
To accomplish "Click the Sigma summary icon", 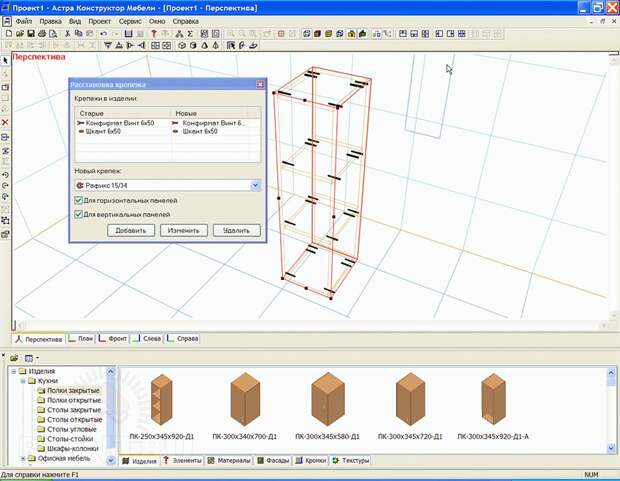I will point(190,34).
